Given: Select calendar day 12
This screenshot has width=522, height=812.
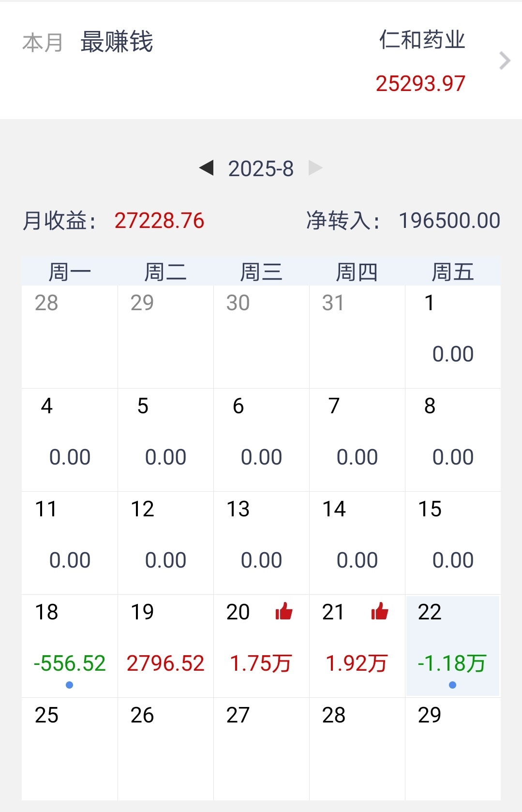Looking at the screenshot, I should click(x=165, y=543).
